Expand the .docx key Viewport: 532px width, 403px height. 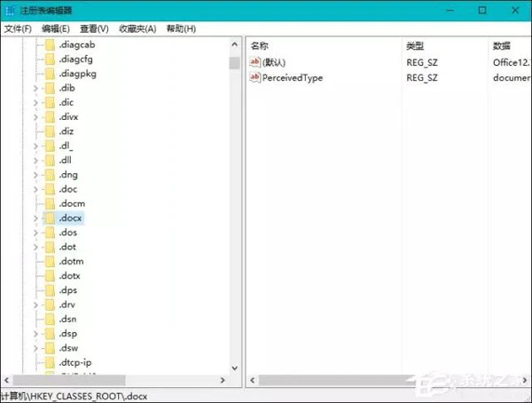[35, 218]
